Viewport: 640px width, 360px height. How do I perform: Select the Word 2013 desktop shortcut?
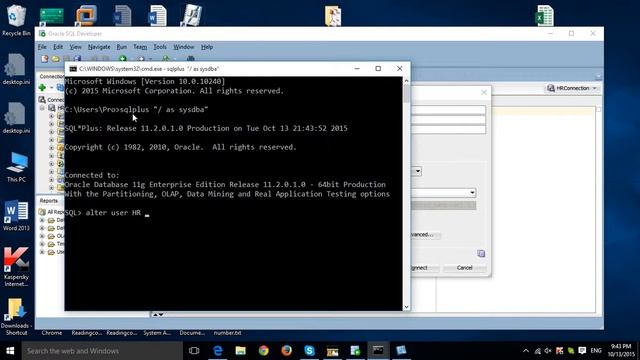pyautogui.click(x=16, y=216)
